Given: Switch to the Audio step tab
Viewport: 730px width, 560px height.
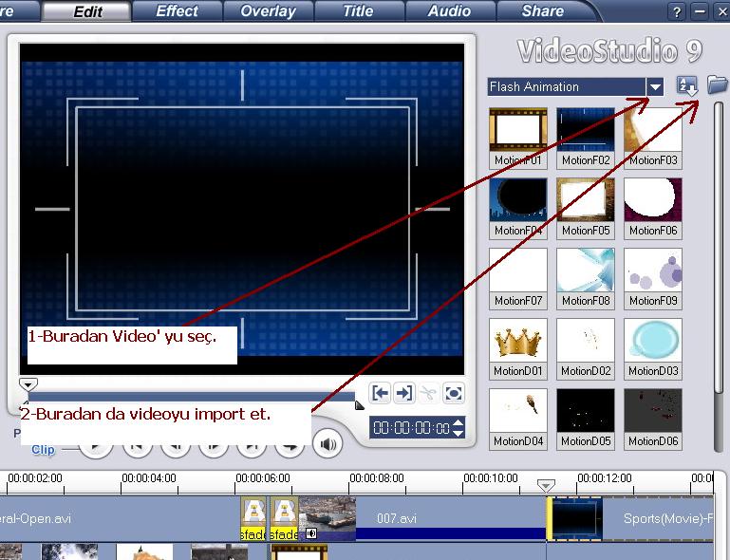Looking at the screenshot, I should 449,11.
